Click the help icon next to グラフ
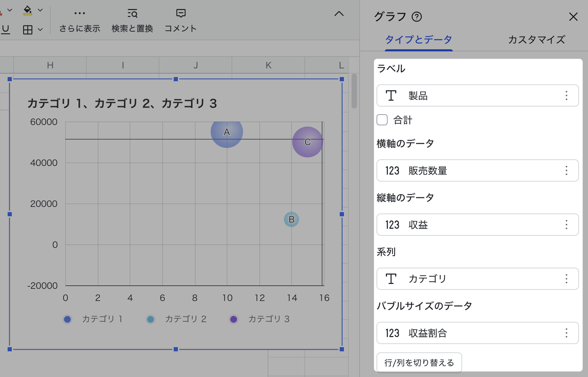The height and width of the screenshot is (377, 588). pos(416,17)
